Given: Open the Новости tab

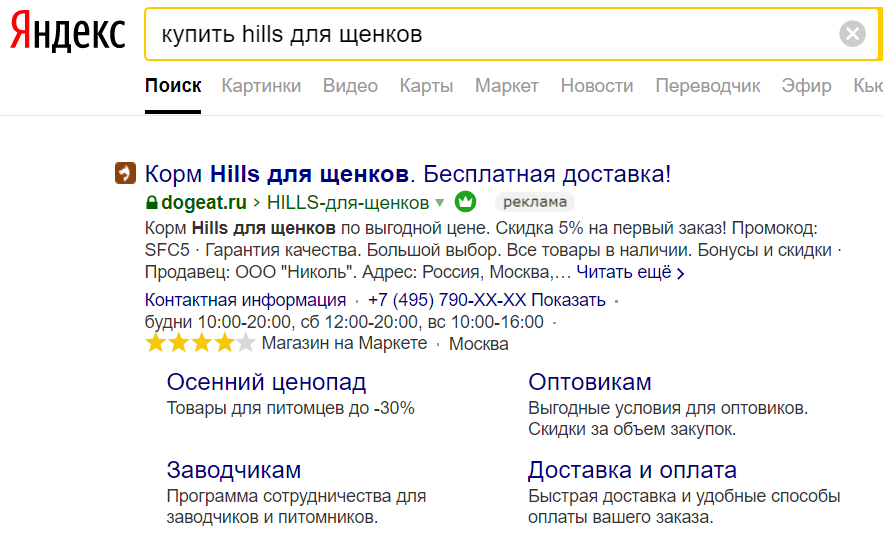Looking at the screenshot, I should [596, 86].
